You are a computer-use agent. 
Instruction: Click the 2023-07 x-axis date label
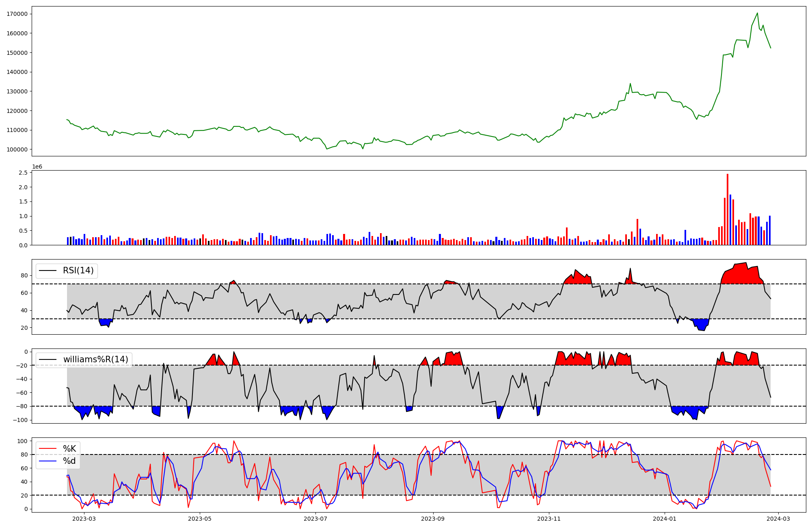point(315,519)
